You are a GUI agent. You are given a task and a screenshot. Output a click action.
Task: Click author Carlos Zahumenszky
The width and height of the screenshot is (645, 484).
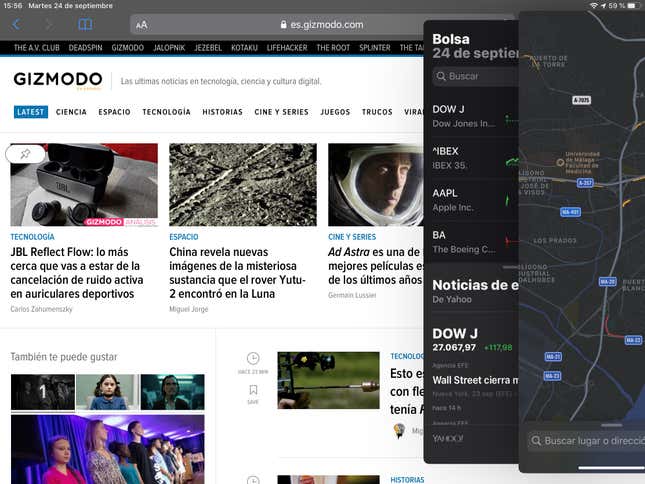point(42,309)
